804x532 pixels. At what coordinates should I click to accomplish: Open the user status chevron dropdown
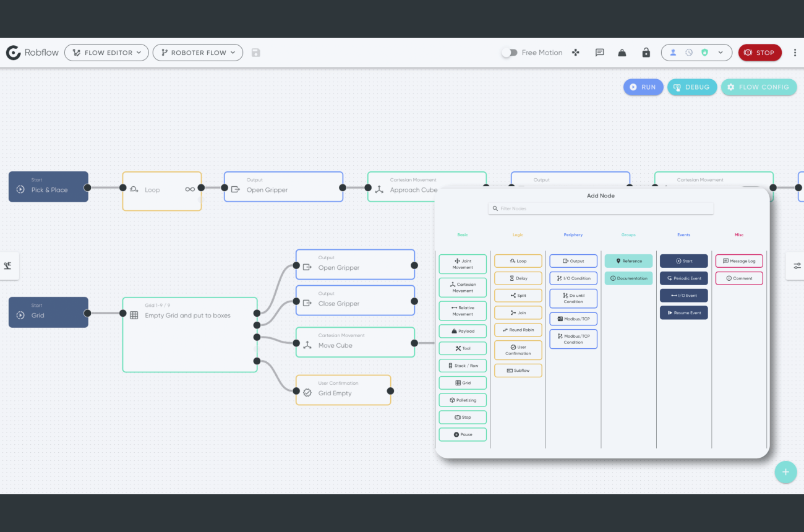tap(720, 53)
